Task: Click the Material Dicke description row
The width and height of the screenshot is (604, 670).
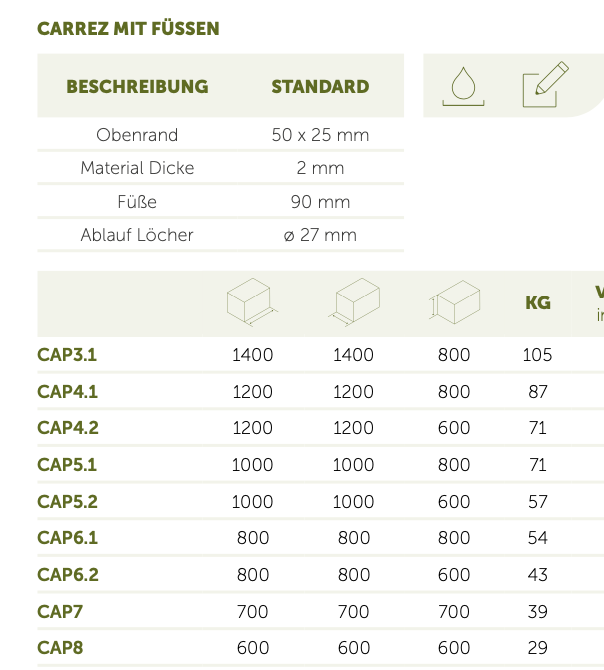Action: [x=137, y=168]
